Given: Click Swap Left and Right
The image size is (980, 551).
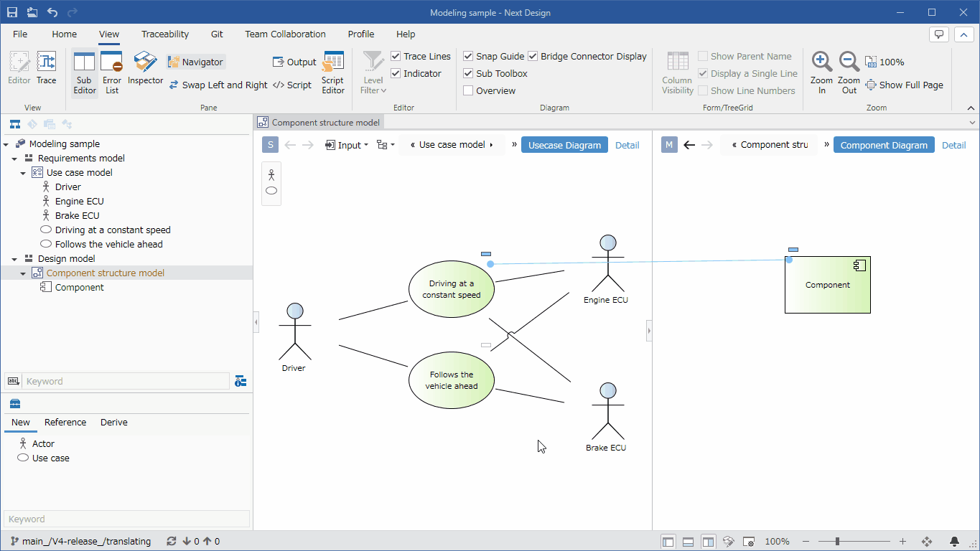Looking at the screenshot, I should click(218, 85).
